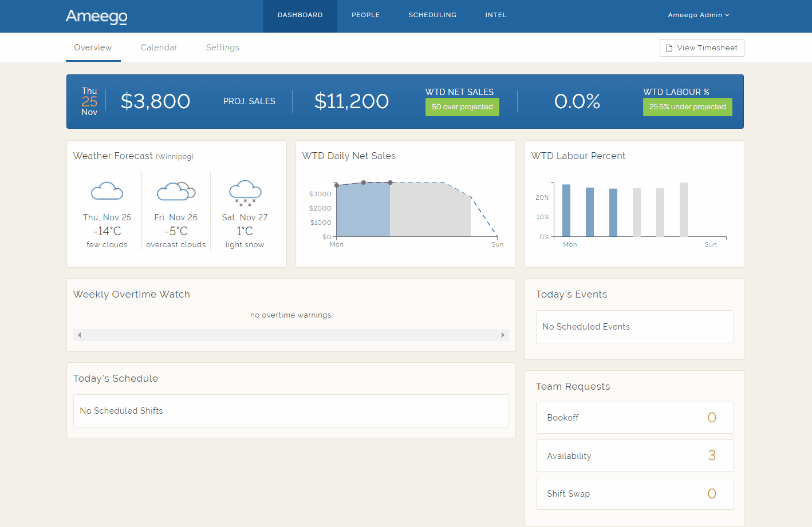Open the Ameego Admin user menu

[x=698, y=15]
